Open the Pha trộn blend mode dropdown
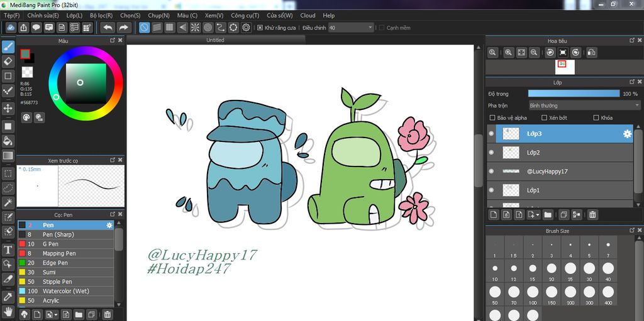This screenshot has height=321, width=644. tap(584, 106)
